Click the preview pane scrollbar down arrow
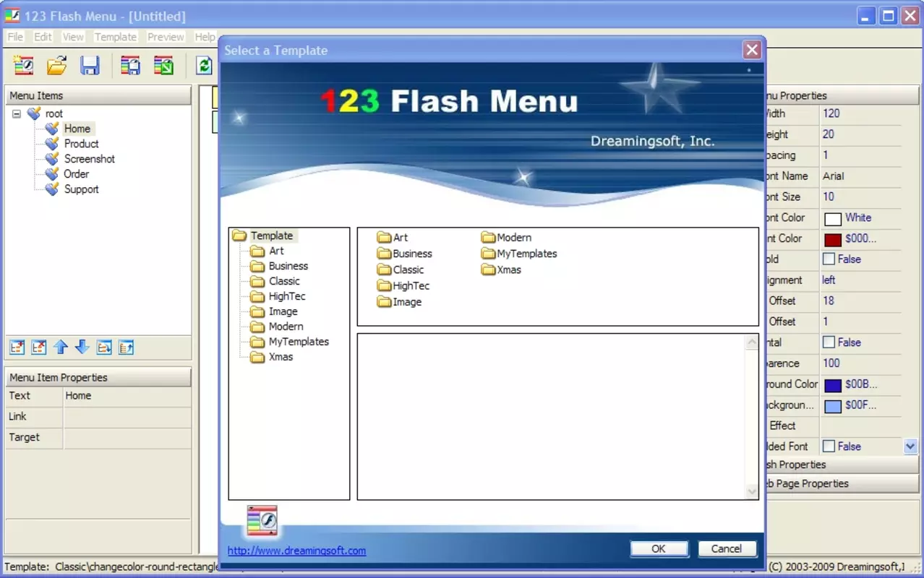This screenshot has width=924, height=578. pyautogui.click(x=752, y=491)
